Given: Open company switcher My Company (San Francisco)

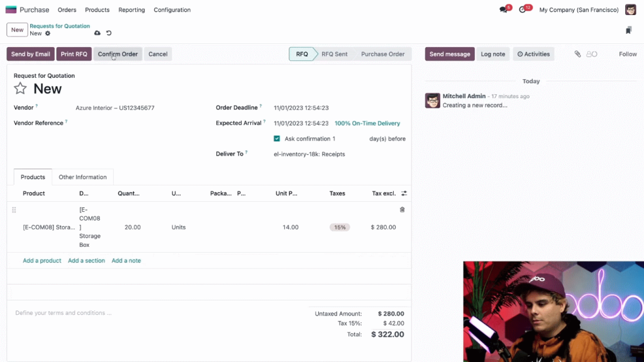Looking at the screenshot, I should pyautogui.click(x=579, y=10).
